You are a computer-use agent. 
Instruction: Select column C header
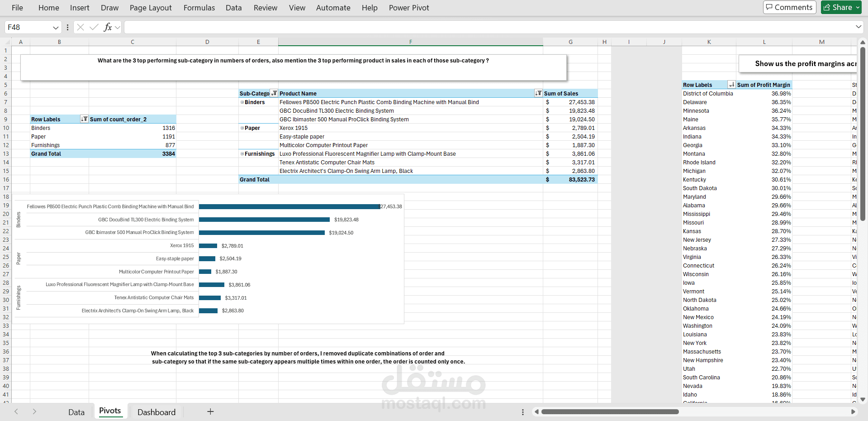[x=133, y=42]
